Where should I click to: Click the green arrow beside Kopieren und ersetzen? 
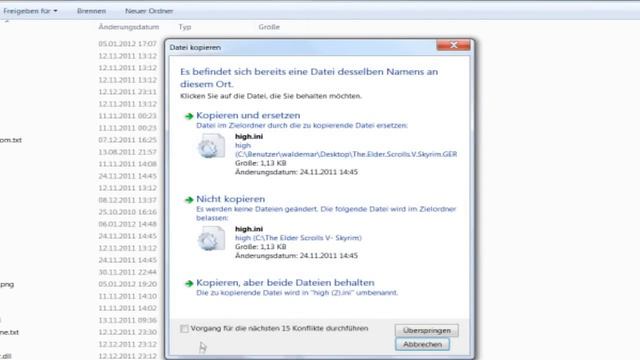coord(189,116)
